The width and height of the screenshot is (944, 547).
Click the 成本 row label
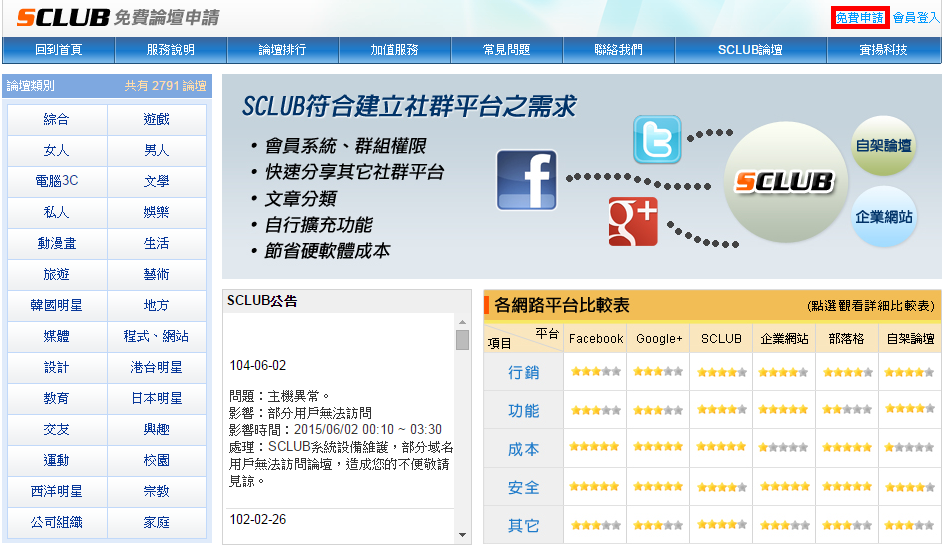[523, 450]
